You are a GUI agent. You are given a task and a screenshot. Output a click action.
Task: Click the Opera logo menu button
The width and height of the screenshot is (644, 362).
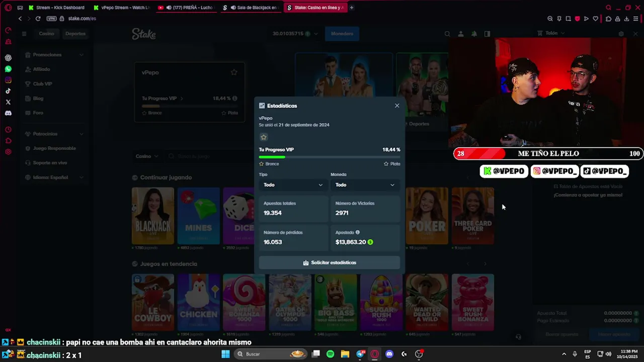pos(8,8)
